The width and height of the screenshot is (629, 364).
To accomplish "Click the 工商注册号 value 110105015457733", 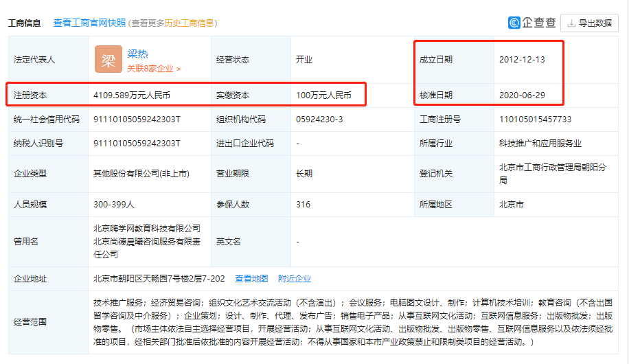I will click(535, 119).
